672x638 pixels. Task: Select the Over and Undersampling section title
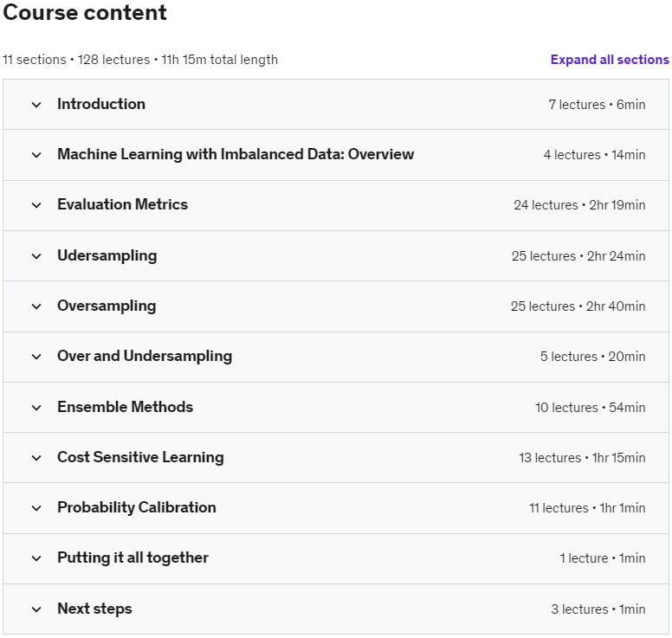click(145, 356)
